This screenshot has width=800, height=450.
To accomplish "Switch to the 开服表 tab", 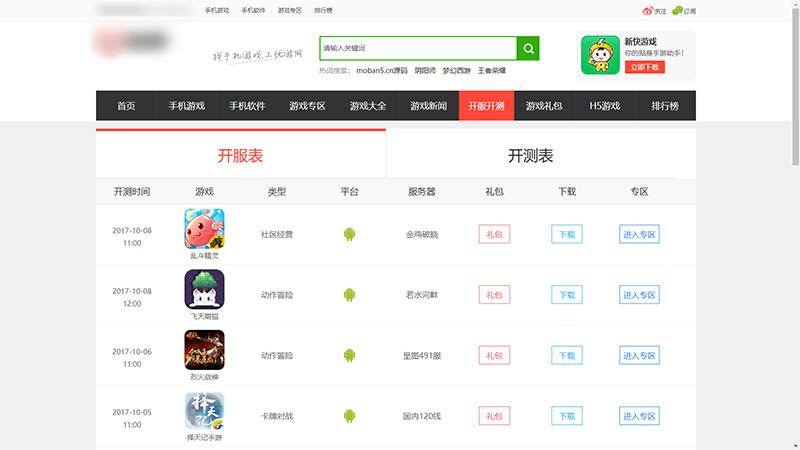I will pos(240,155).
